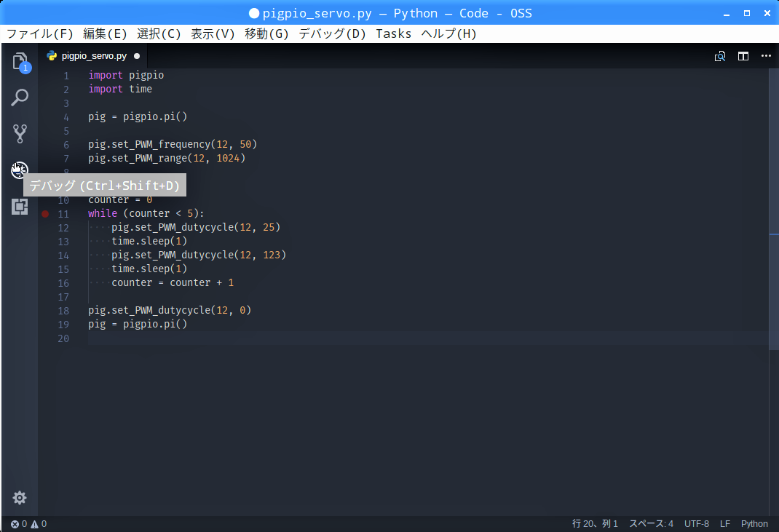Open the Tasks menu
The height and width of the screenshot is (532, 779).
click(393, 33)
